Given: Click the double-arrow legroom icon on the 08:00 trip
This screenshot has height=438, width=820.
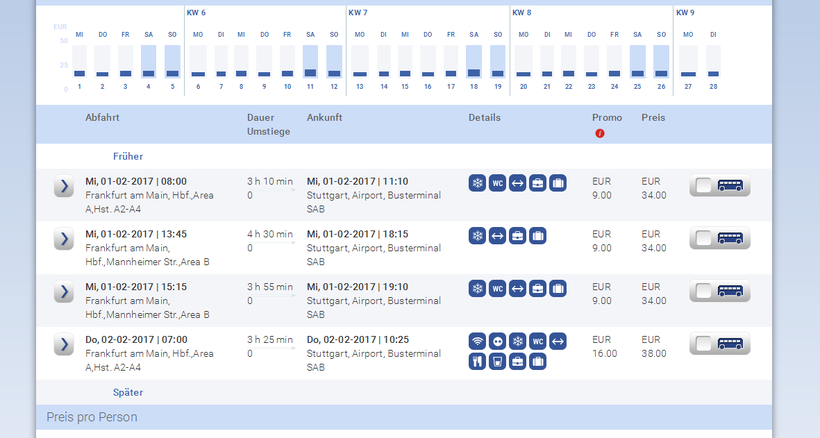Looking at the screenshot, I should click(517, 183).
